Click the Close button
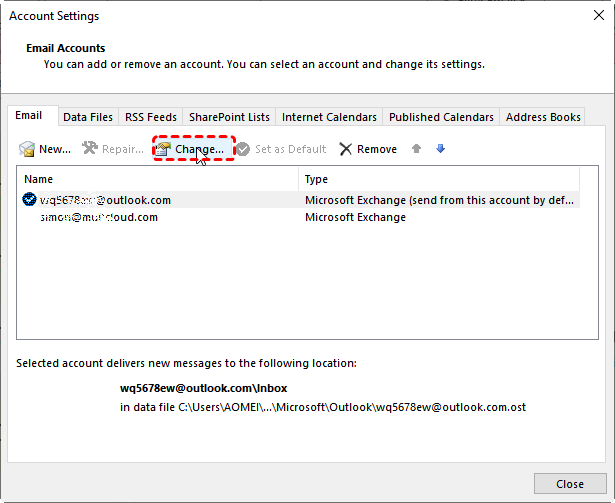The height and width of the screenshot is (503, 615). 570,484
